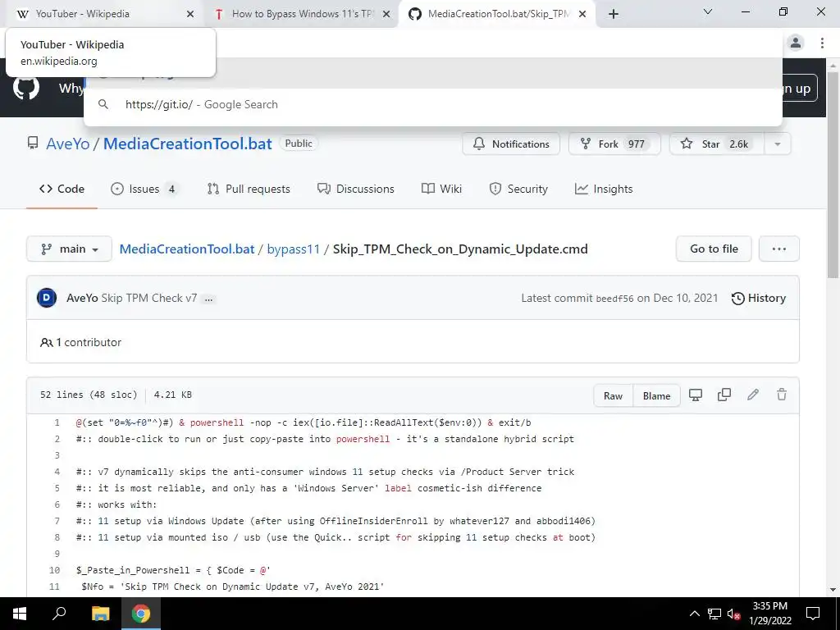This screenshot has height=630, width=840.
Task: Delete file with trash icon
Action: click(x=782, y=395)
